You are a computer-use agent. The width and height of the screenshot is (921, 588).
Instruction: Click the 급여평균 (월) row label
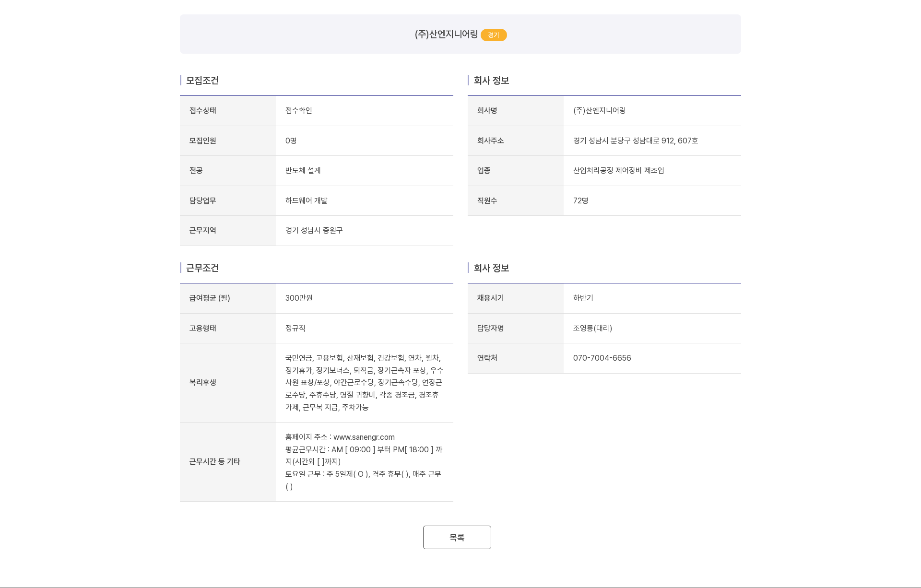tap(210, 298)
